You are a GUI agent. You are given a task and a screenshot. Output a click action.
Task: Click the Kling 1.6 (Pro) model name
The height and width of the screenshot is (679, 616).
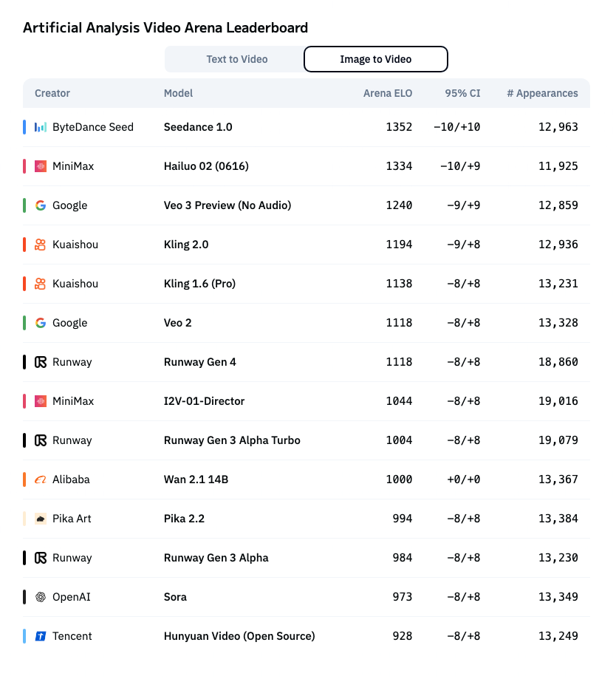[199, 284]
